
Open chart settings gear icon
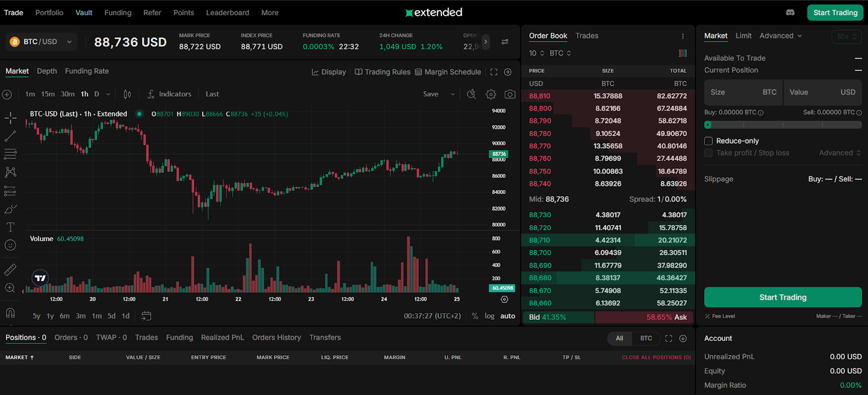pyautogui.click(x=490, y=94)
